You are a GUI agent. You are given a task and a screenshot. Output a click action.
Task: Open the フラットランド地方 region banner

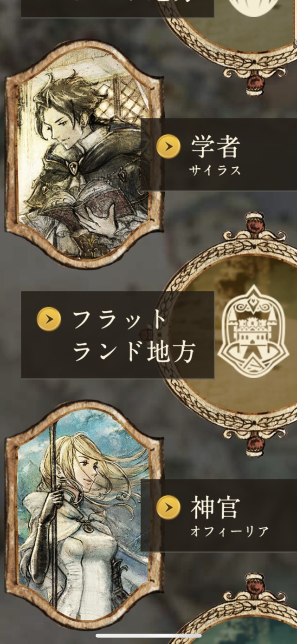tap(117, 335)
